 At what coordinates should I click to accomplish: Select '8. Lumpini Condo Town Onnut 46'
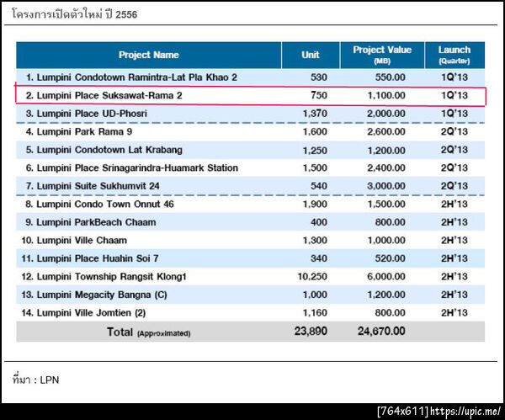pos(99,204)
